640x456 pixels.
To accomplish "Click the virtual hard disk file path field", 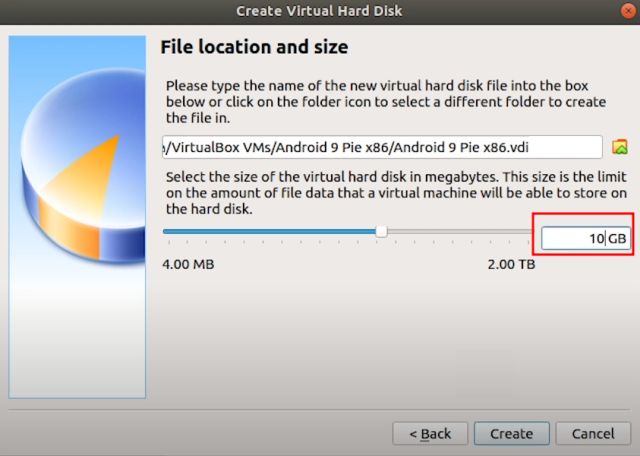I will pos(382,147).
